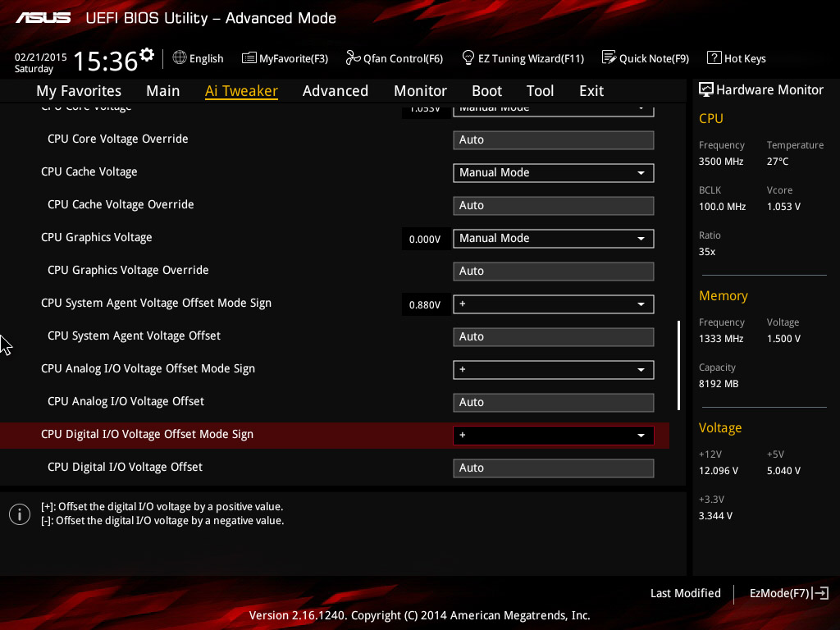840x630 pixels.
Task: Click the 100.0 MHz BCLK value
Action: click(722, 207)
